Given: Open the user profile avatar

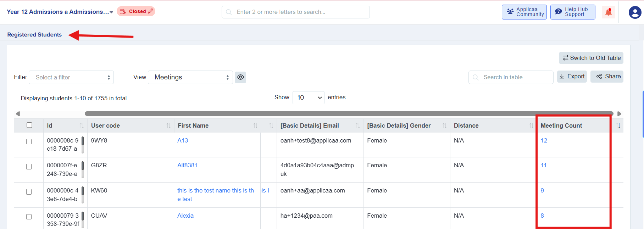Looking at the screenshot, I should click(634, 12).
